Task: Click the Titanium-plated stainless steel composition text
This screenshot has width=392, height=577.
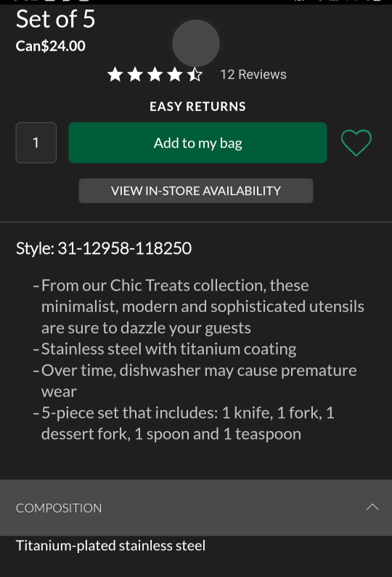Action: point(110,546)
